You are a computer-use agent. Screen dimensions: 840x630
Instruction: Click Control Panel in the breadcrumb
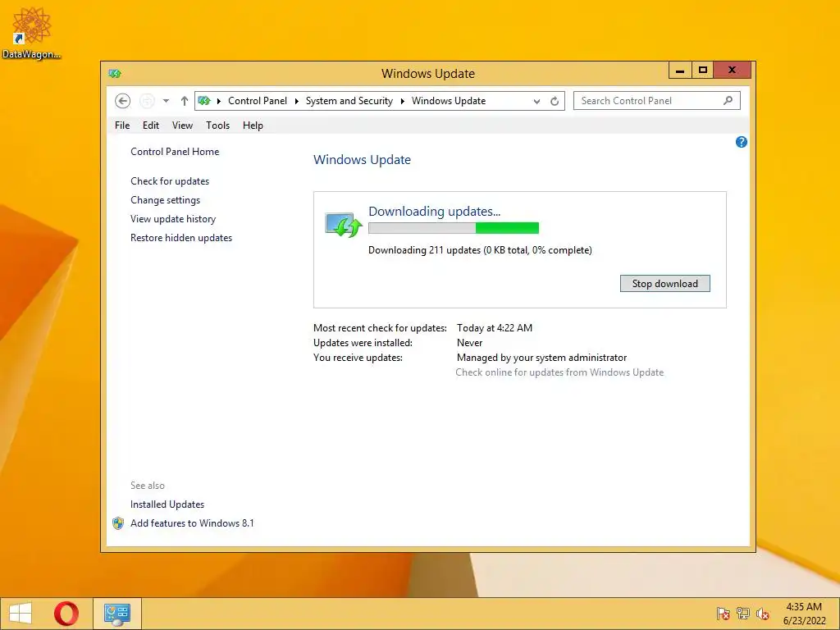point(257,101)
